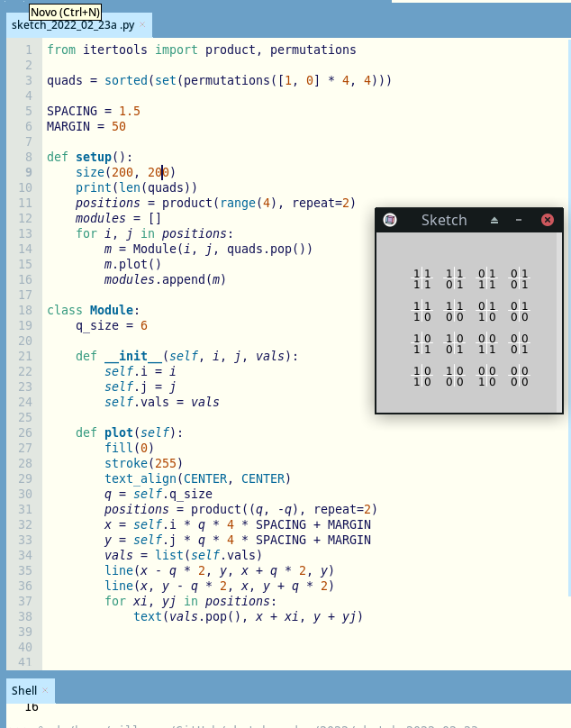Click line number 18 in the gutter

pos(28,310)
